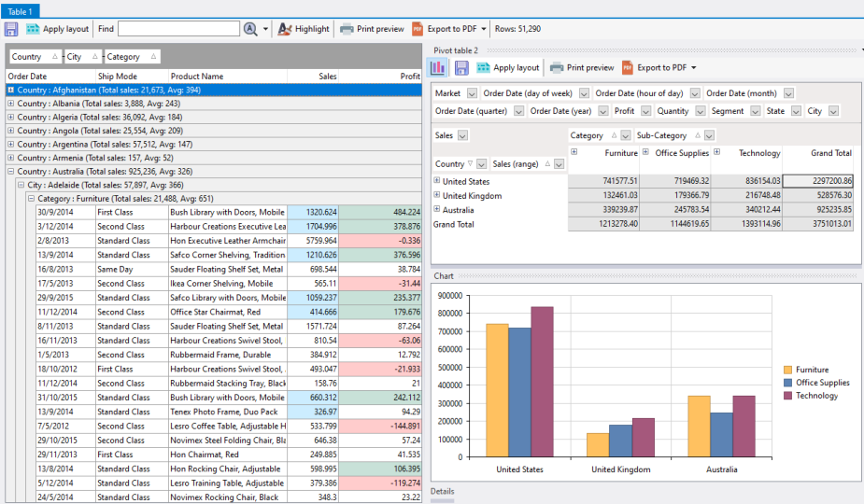Click the save icon in Table 1 toolbar

tap(11, 29)
